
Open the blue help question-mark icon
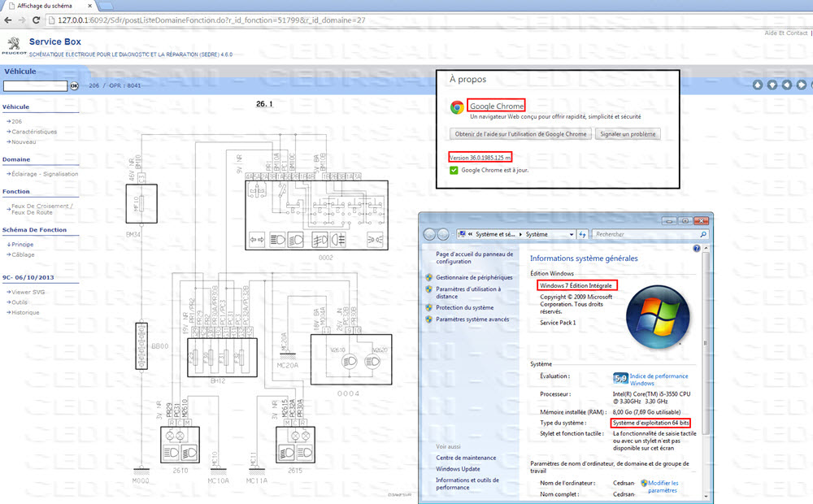[x=697, y=249]
